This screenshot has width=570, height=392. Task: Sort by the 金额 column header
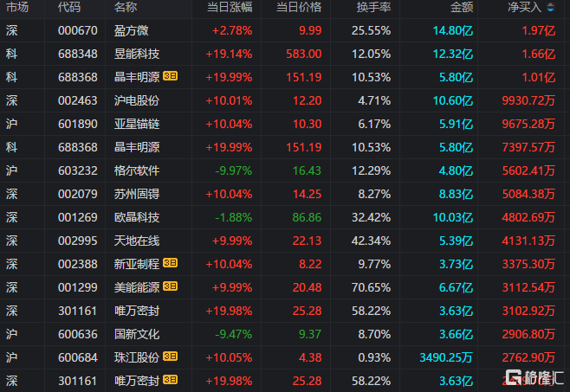[x=462, y=7]
